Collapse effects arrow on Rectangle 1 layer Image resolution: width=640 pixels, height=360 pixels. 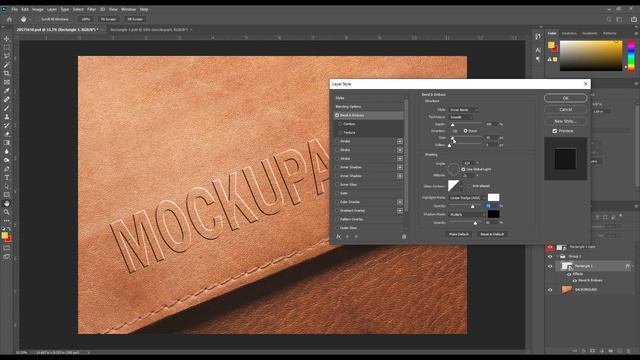point(633,266)
